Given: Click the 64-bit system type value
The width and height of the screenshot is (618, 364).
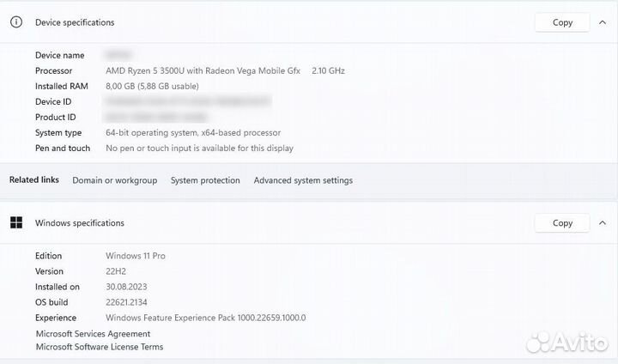Looking at the screenshot, I should [x=193, y=133].
